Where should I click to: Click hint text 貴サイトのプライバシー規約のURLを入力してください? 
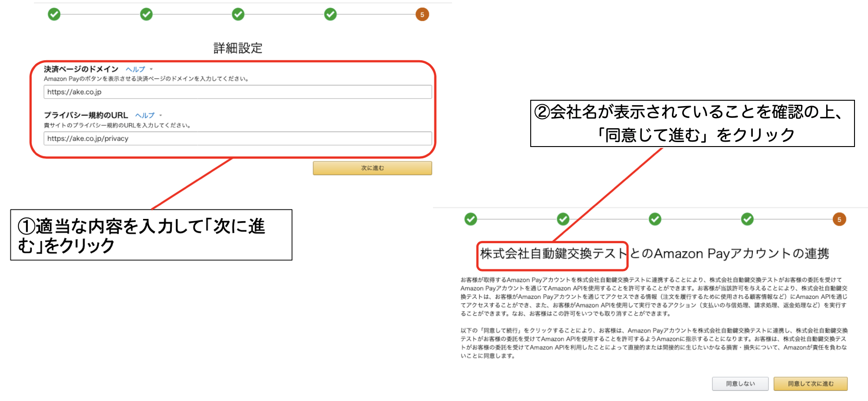pos(117,125)
